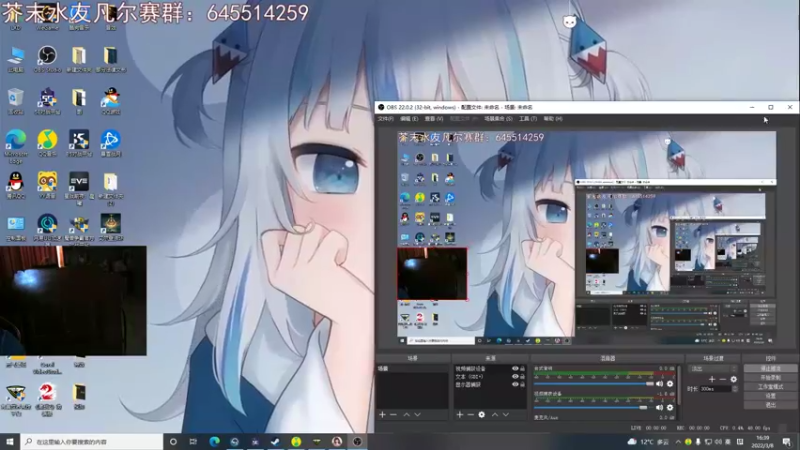Open the QQ Games pirate penguin icon

click(x=111, y=101)
